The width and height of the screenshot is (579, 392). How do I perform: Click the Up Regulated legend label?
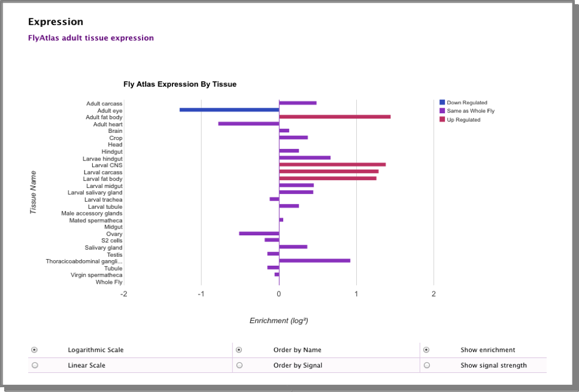point(463,120)
